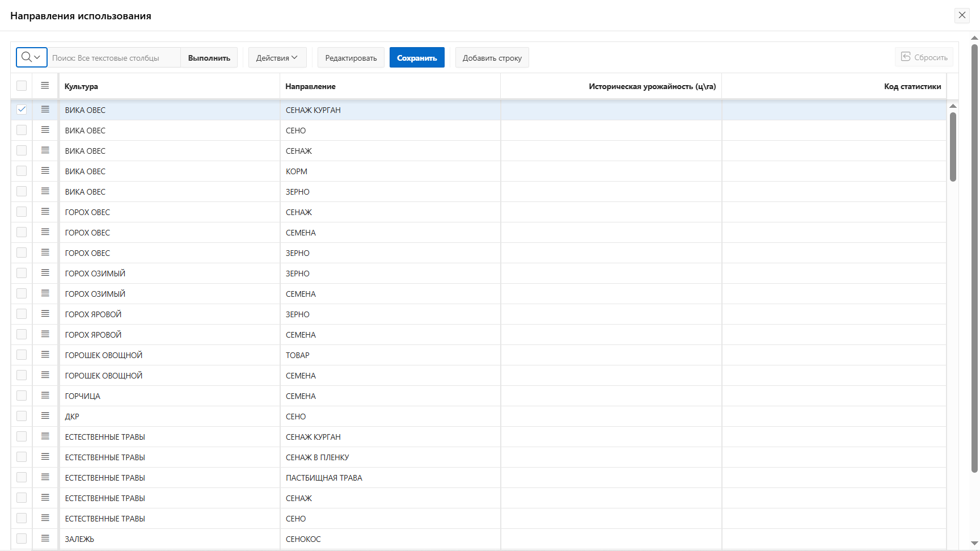Click the header row actions hamburger icon

45,86
